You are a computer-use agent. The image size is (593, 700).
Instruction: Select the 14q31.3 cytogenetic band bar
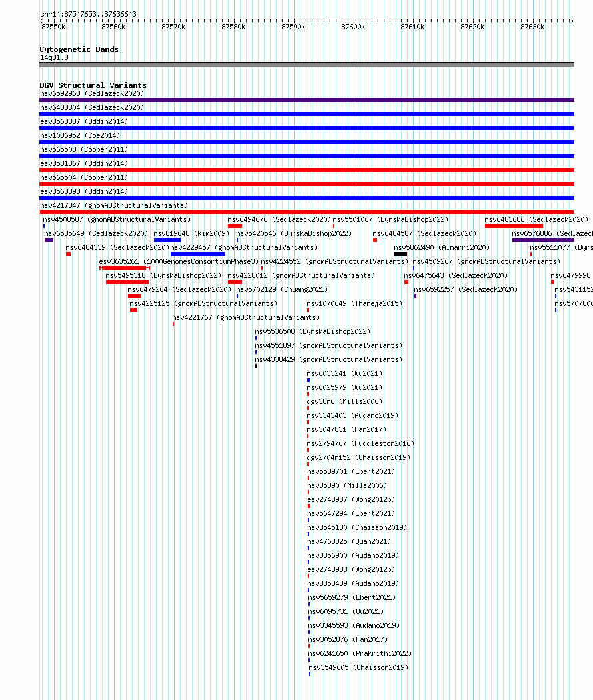(x=306, y=65)
